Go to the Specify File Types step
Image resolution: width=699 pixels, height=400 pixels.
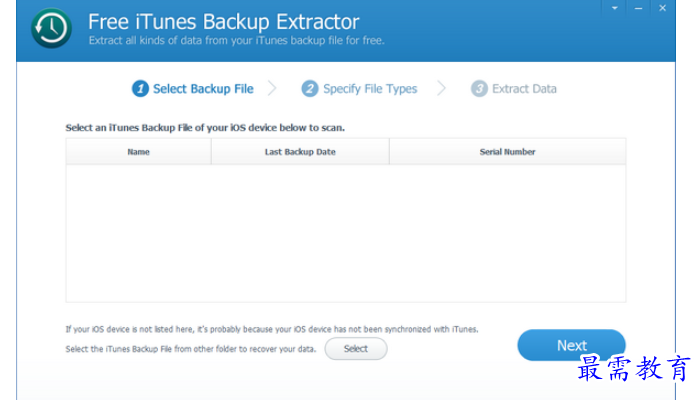(370, 89)
